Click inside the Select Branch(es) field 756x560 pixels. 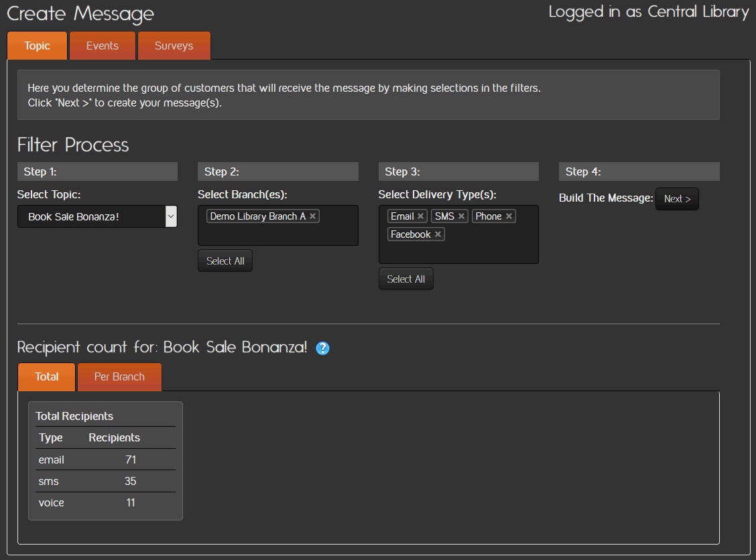pyautogui.click(x=277, y=234)
